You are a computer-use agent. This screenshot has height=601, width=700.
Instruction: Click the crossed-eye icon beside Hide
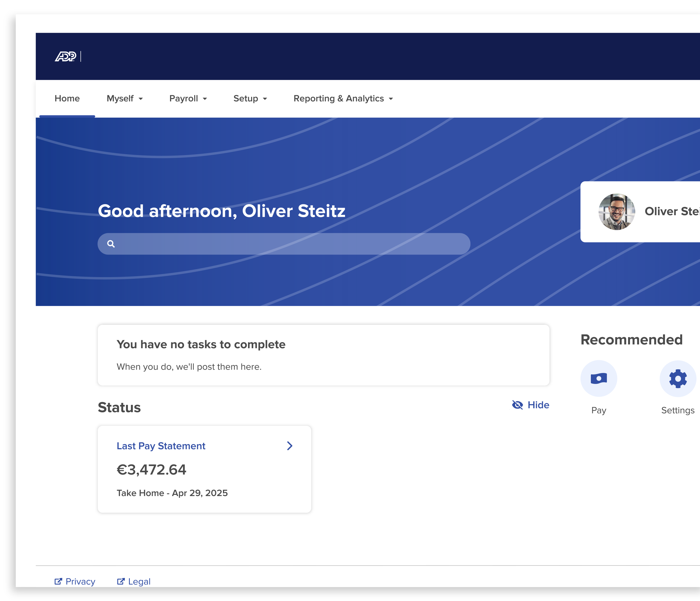click(517, 405)
